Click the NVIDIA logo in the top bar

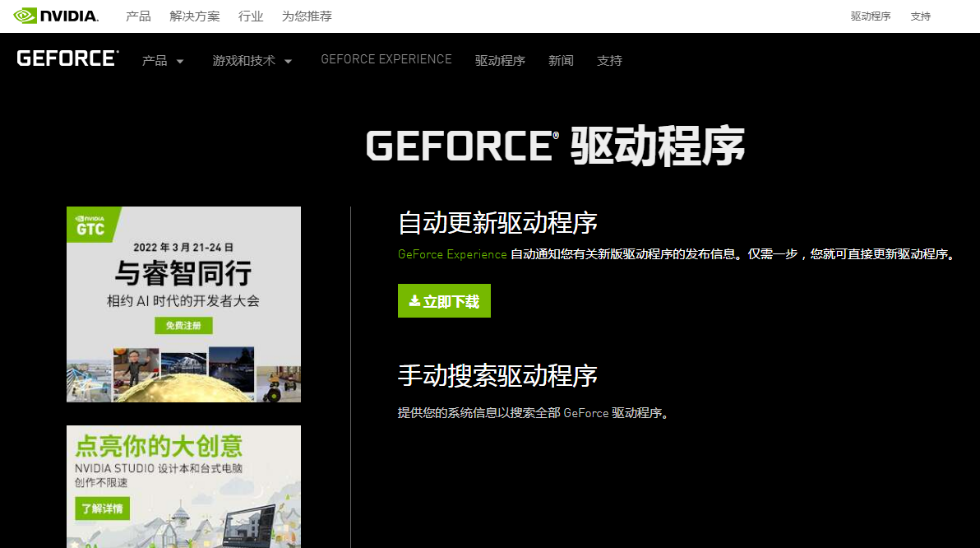(x=56, y=16)
